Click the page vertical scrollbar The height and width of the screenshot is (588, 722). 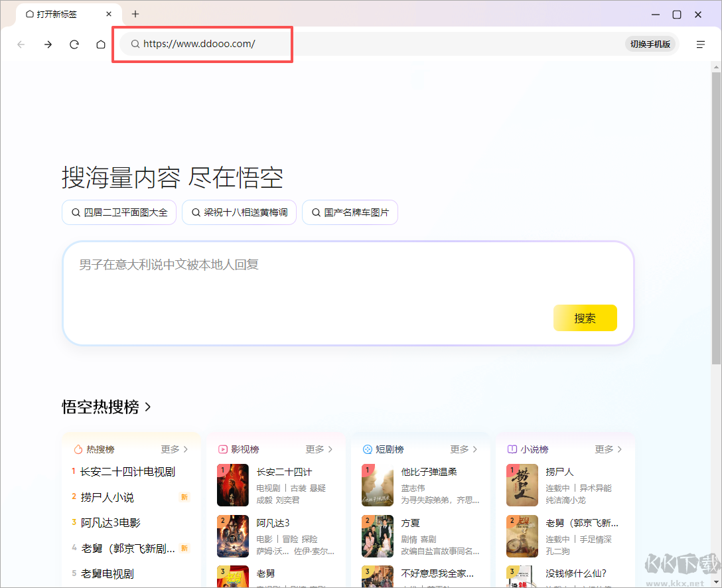(x=716, y=217)
